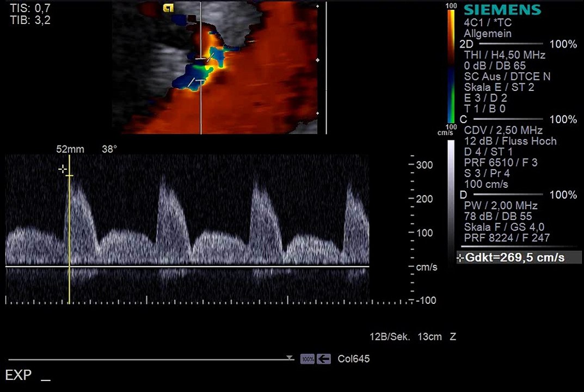Click the 52mm depth value
The height and width of the screenshot is (392, 584).
click(70, 149)
